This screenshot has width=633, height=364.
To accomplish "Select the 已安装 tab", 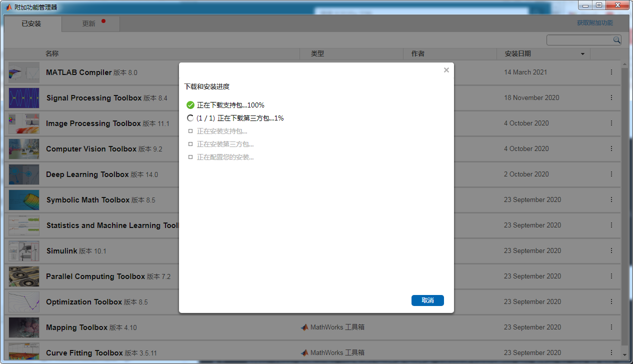I will (31, 23).
